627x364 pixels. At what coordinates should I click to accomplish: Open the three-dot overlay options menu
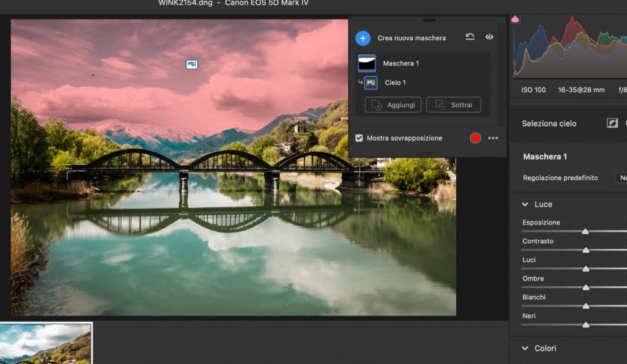(493, 138)
